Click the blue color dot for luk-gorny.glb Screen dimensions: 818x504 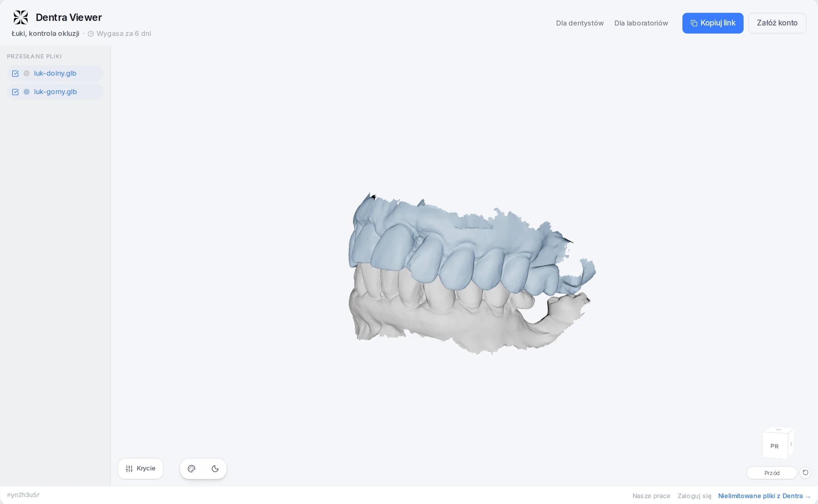(x=27, y=92)
